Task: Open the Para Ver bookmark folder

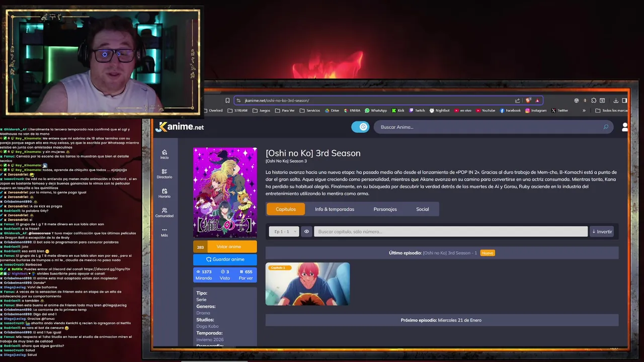Action: click(285, 111)
